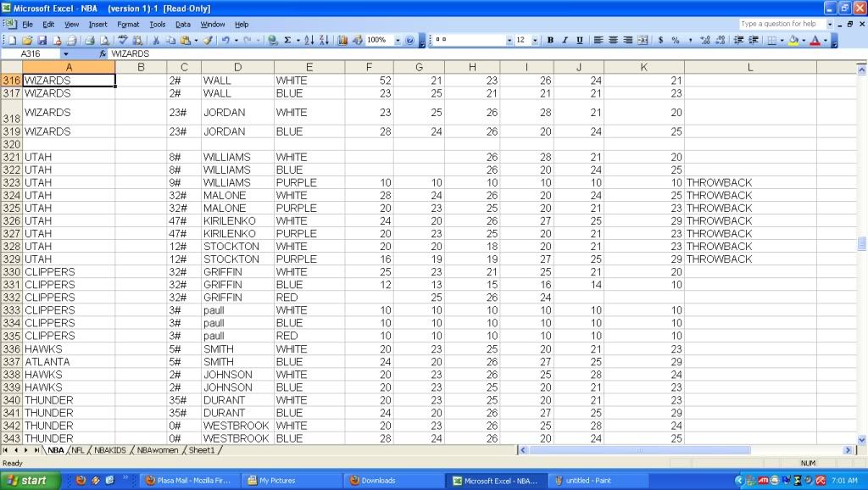Apply Fill Color with the paint bucket
868x490 pixels.
(793, 40)
